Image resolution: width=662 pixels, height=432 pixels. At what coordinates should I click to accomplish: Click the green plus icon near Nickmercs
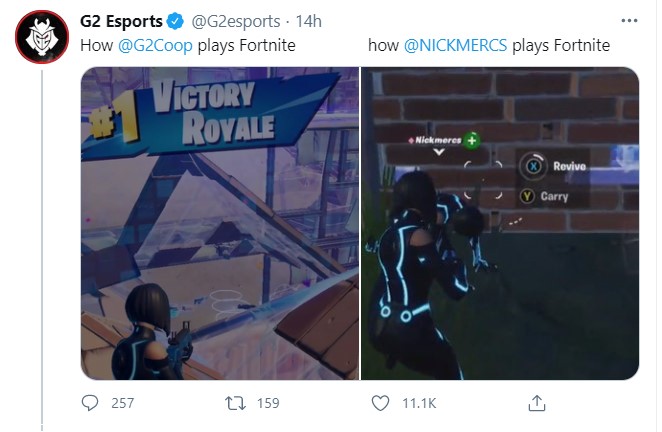[x=472, y=140]
